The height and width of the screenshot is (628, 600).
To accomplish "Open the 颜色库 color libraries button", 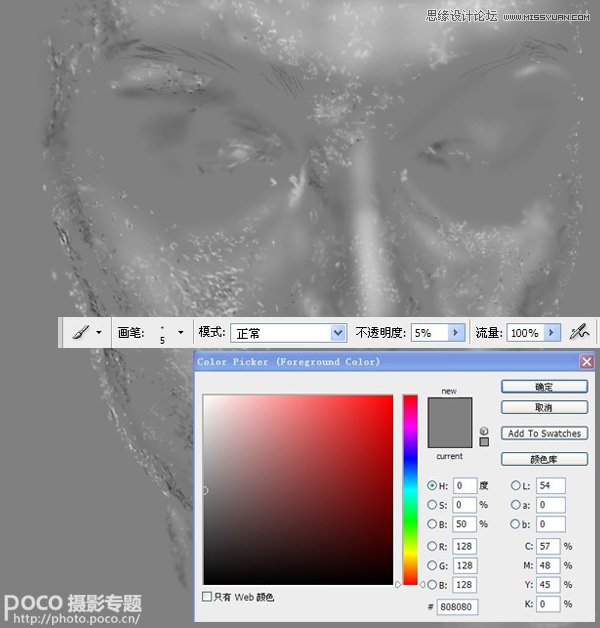I will coord(544,459).
